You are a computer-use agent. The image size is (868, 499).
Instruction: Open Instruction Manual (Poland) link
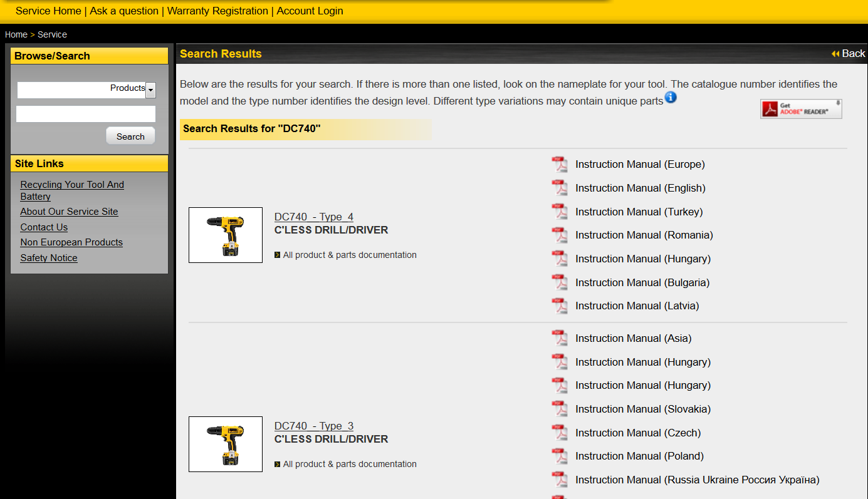(x=639, y=456)
